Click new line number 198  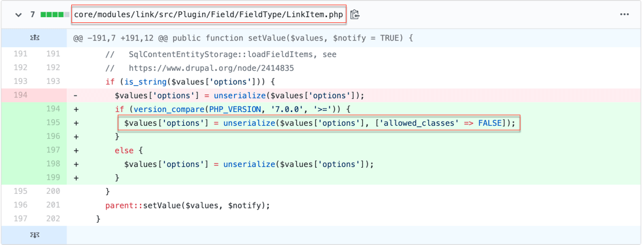(53, 164)
